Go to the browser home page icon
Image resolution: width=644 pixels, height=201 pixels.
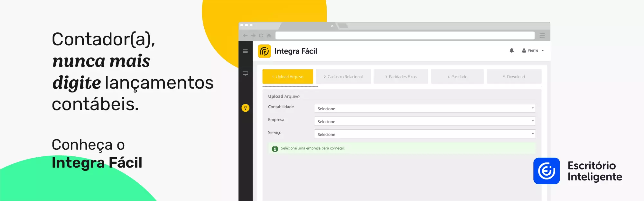[269, 36]
